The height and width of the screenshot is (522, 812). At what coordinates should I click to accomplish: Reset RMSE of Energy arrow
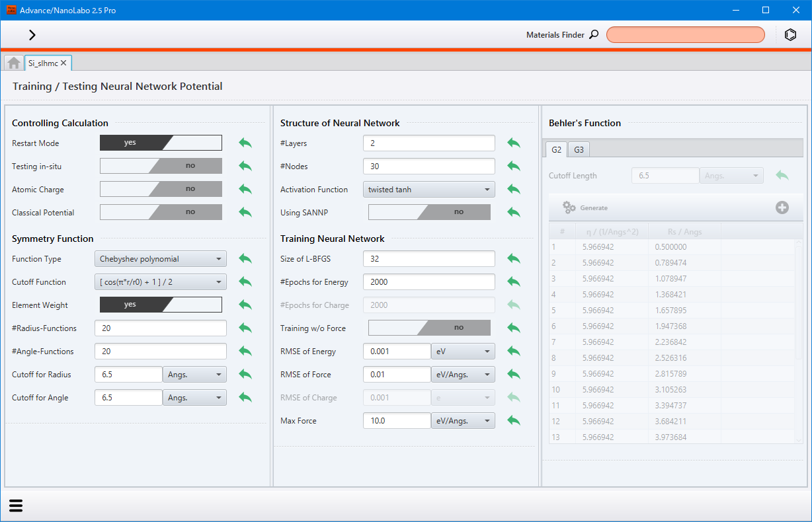click(514, 351)
